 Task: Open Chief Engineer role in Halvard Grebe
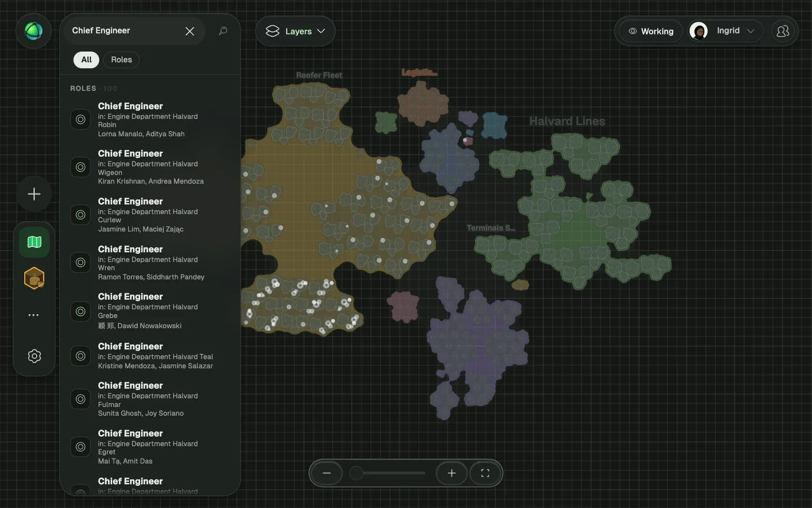pos(150,311)
